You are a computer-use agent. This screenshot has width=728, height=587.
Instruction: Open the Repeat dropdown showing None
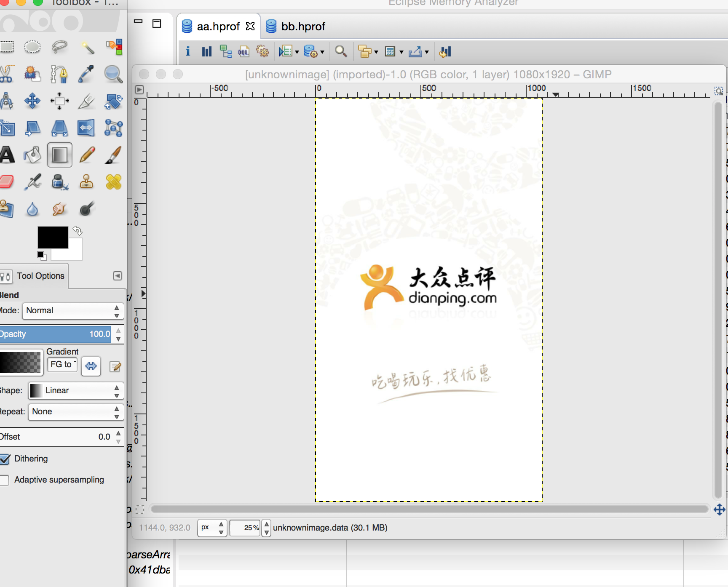75,411
